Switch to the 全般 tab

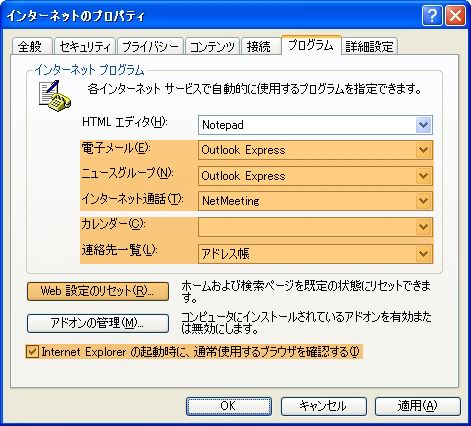32,46
